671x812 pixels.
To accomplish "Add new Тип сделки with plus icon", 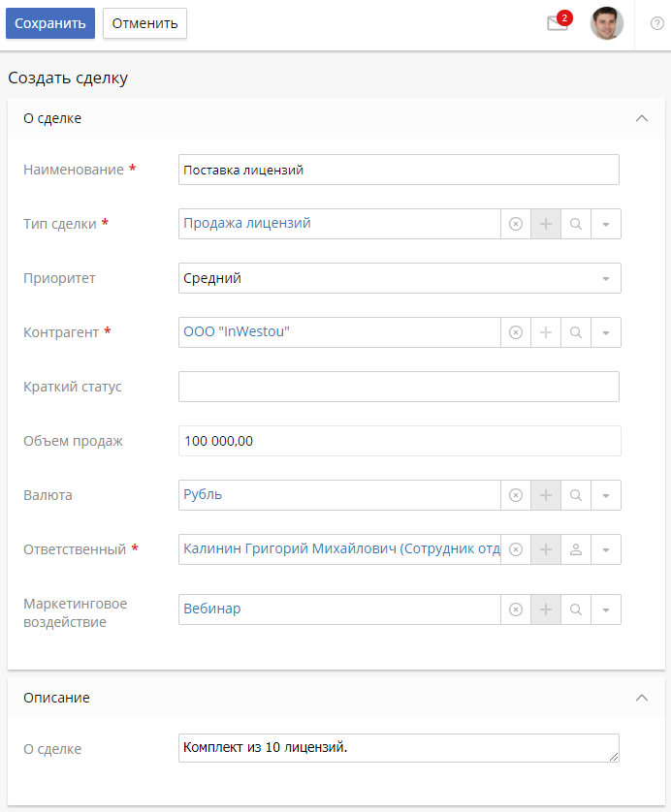I will pyautogui.click(x=546, y=224).
